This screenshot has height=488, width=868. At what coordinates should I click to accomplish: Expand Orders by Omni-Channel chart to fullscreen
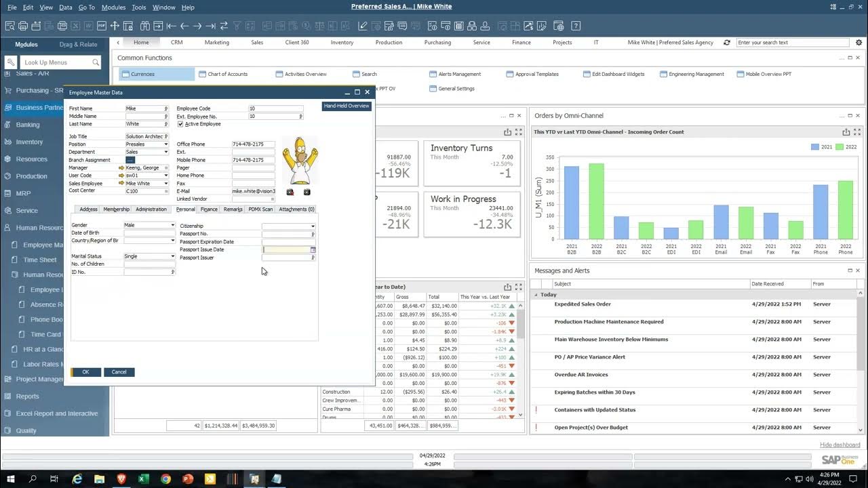click(x=857, y=132)
